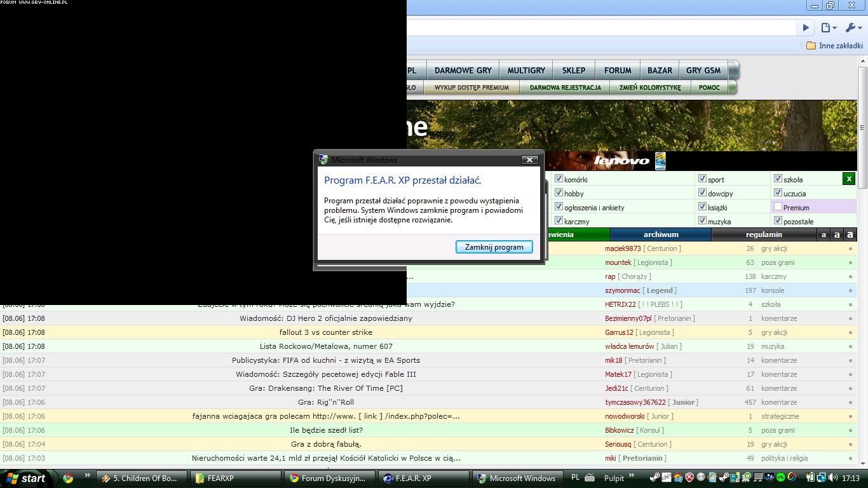This screenshot has width=868, height=488.
Task: Open Chrome's page menu icon
Action: (x=828, y=27)
